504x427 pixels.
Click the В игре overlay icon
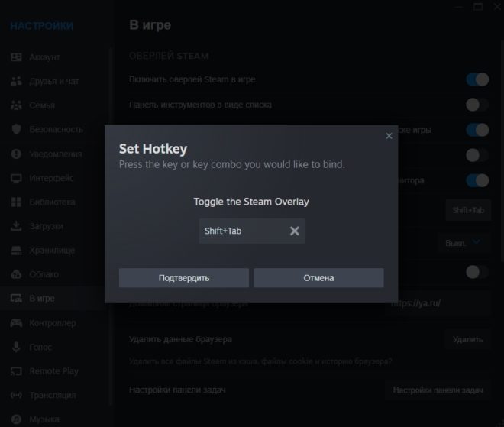[16, 299]
